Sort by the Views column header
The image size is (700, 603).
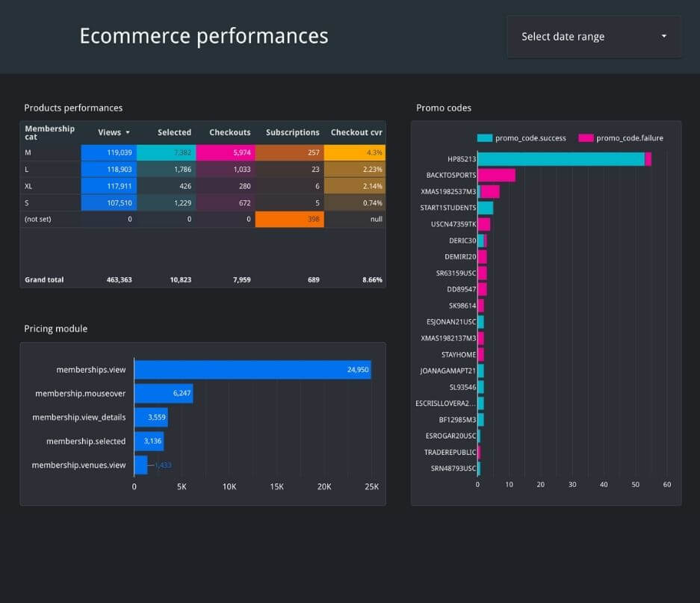[x=109, y=132]
